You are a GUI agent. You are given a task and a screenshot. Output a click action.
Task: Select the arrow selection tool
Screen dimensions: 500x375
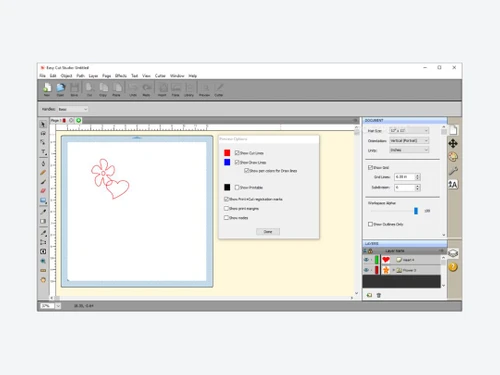[x=43, y=124]
